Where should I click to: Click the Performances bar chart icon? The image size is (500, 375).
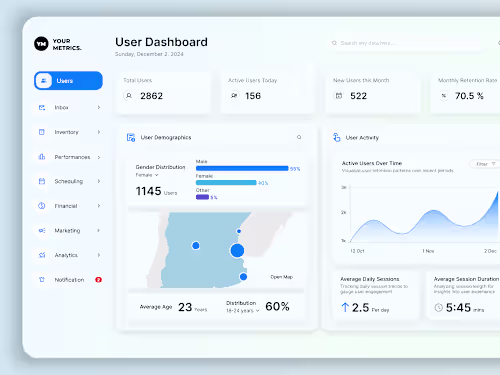point(42,157)
